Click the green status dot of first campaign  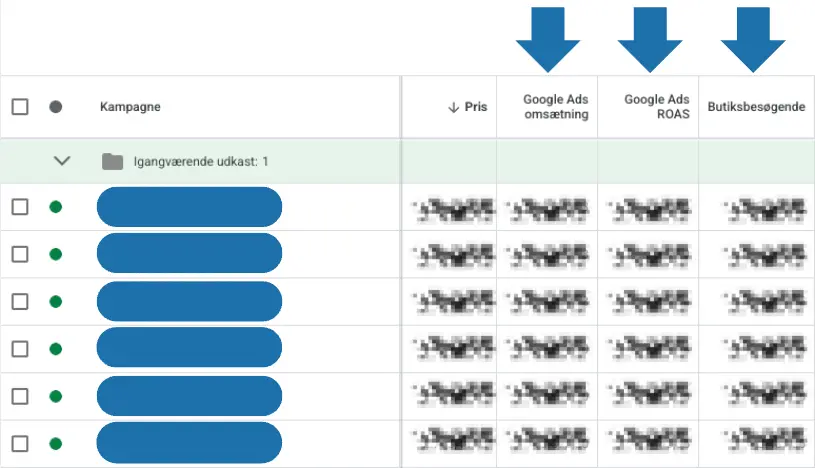(x=56, y=207)
